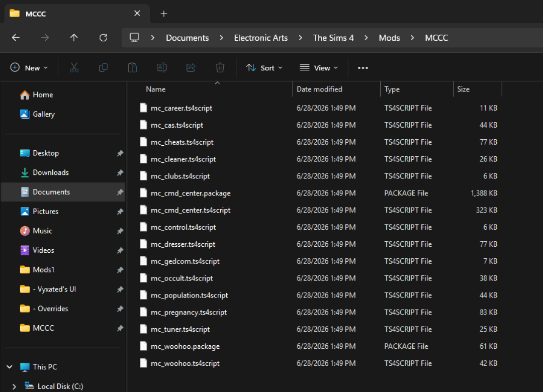The height and width of the screenshot is (392, 543).
Task: Open a new tab with plus button
Action: pos(164,14)
